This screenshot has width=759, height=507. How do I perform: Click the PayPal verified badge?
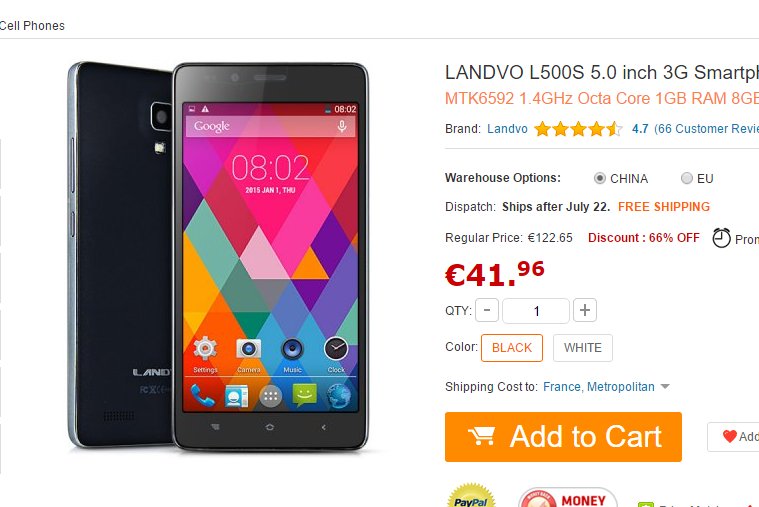point(471,496)
